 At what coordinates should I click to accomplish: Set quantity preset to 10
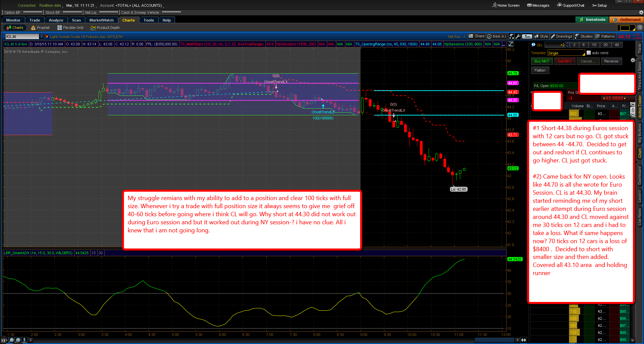coord(594,45)
